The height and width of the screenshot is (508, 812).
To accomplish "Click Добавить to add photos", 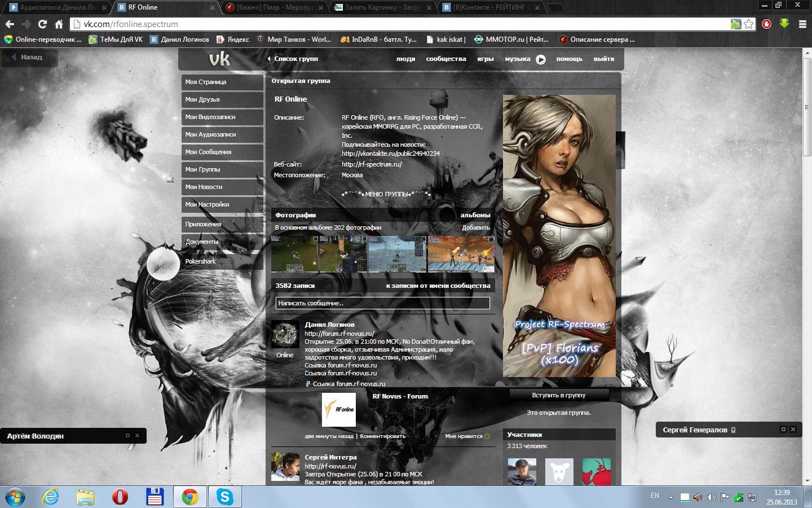I will tap(476, 227).
